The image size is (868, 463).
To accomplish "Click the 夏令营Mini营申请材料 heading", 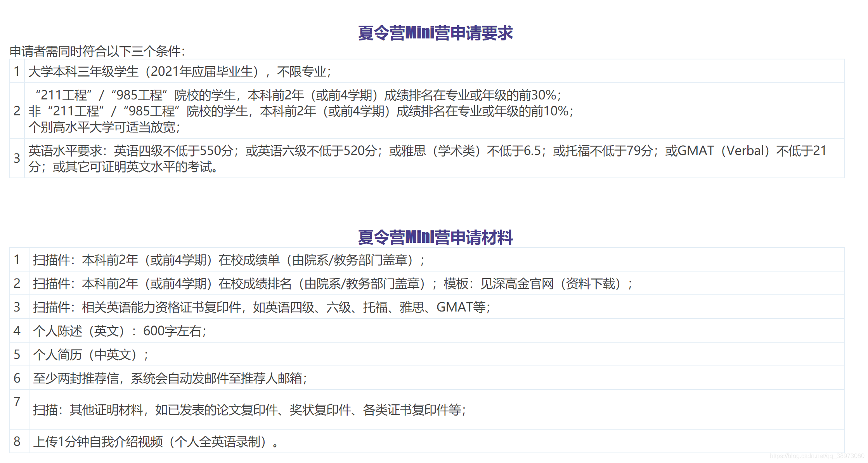I will click(435, 237).
